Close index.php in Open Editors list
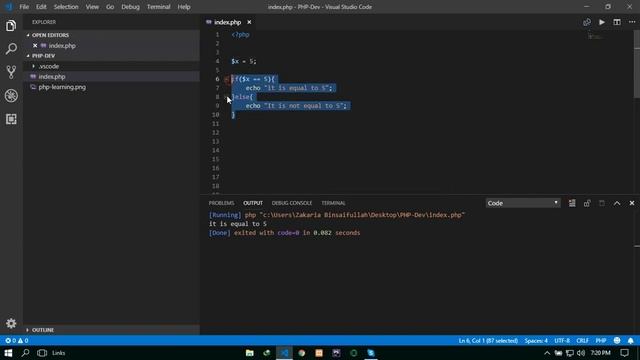 coord(35,46)
